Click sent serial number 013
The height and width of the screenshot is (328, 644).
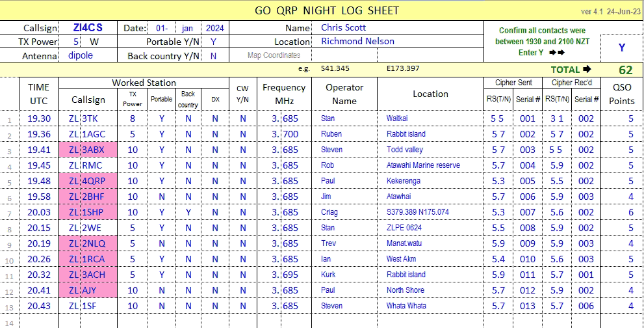(x=528, y=306)
